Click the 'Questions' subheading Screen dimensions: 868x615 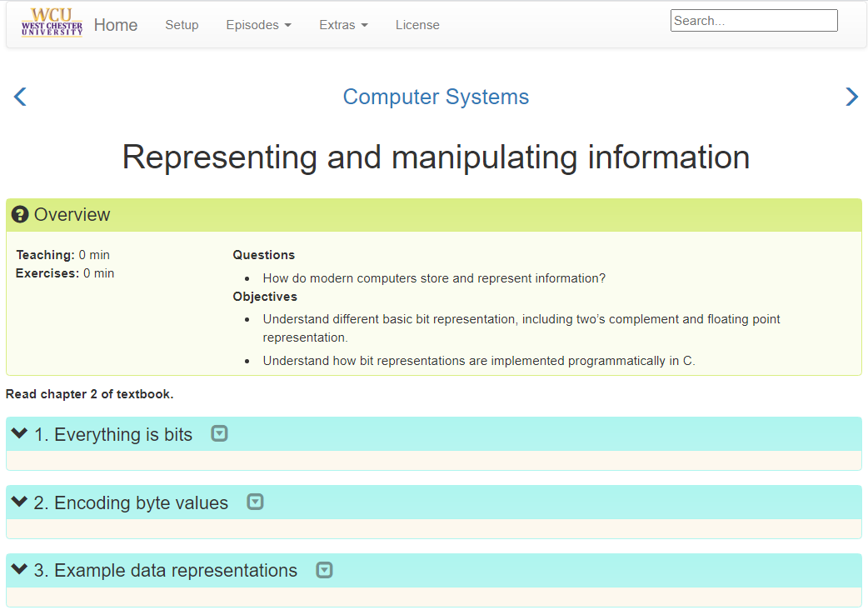tap(263, 255)
